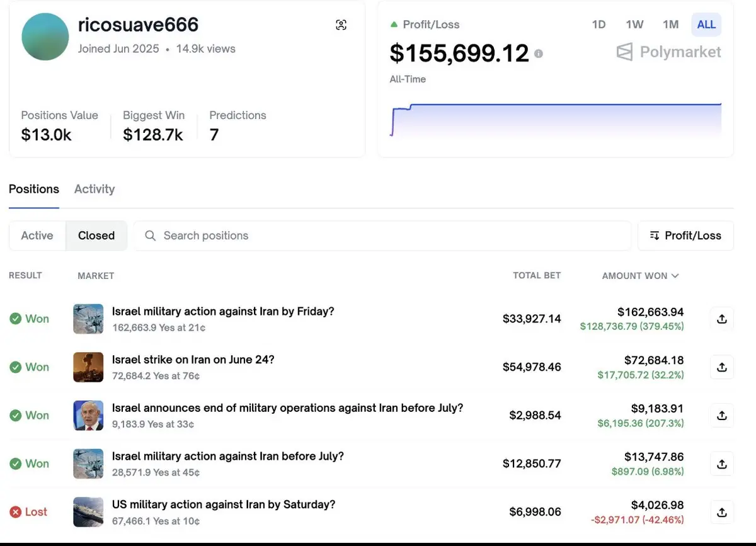Viewport: 756px width, 546px height.
Task: Click the 14.9k views text
Action: pyautogui.click(x=206, y=48)
